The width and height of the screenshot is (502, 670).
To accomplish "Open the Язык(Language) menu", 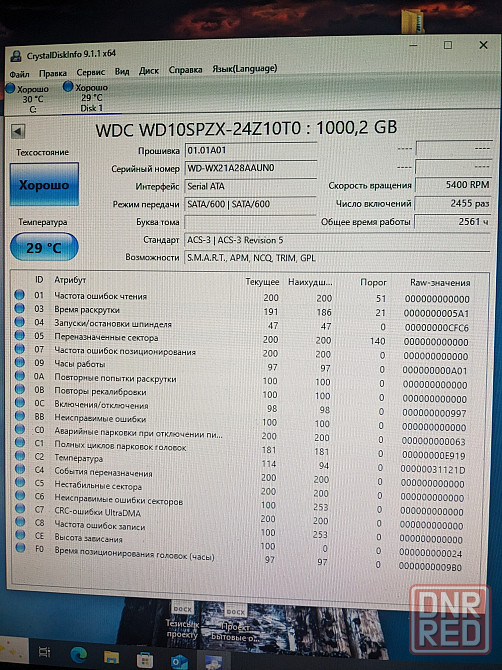I will pos(245,68).
